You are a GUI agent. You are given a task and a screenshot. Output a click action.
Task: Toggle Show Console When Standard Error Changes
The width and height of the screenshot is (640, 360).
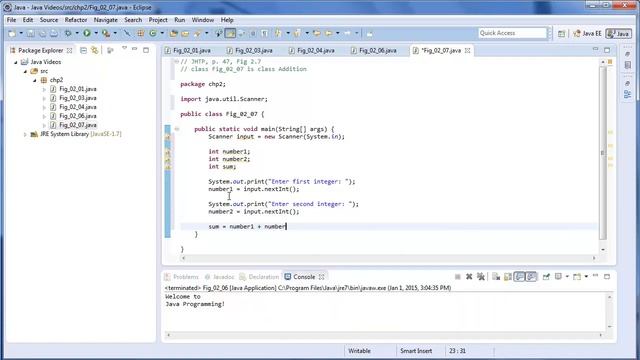pyautogui.click(x=531, y=277)
